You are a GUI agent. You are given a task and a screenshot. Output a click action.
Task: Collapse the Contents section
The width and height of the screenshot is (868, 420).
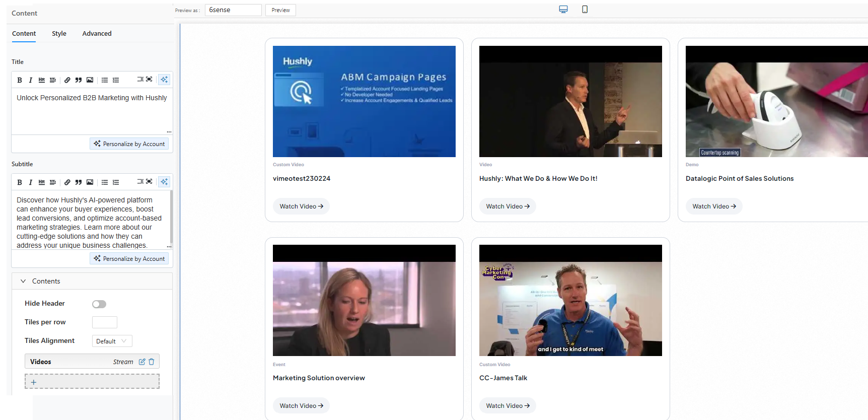(23, 281)
